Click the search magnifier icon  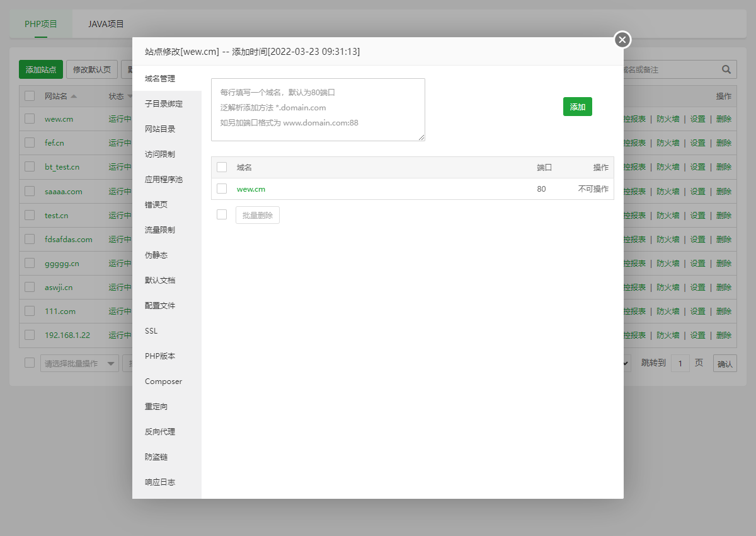pyautogui.click(x=726, y=69)
